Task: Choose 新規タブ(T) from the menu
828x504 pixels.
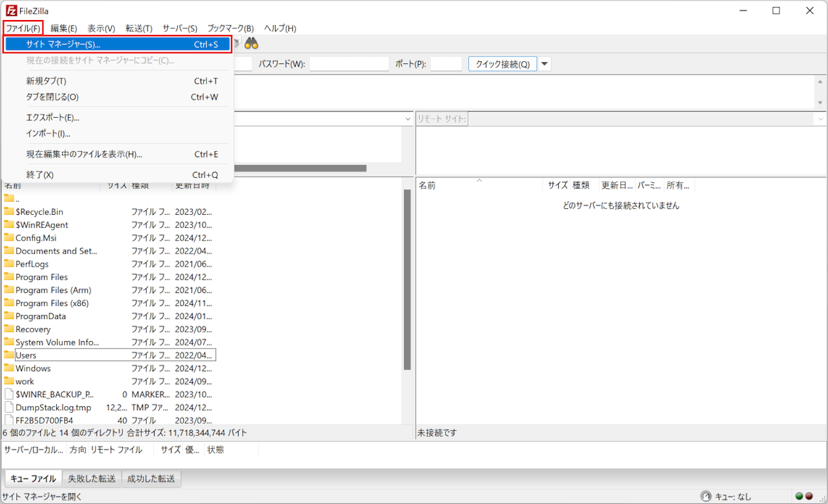Action: pos(117,81)
